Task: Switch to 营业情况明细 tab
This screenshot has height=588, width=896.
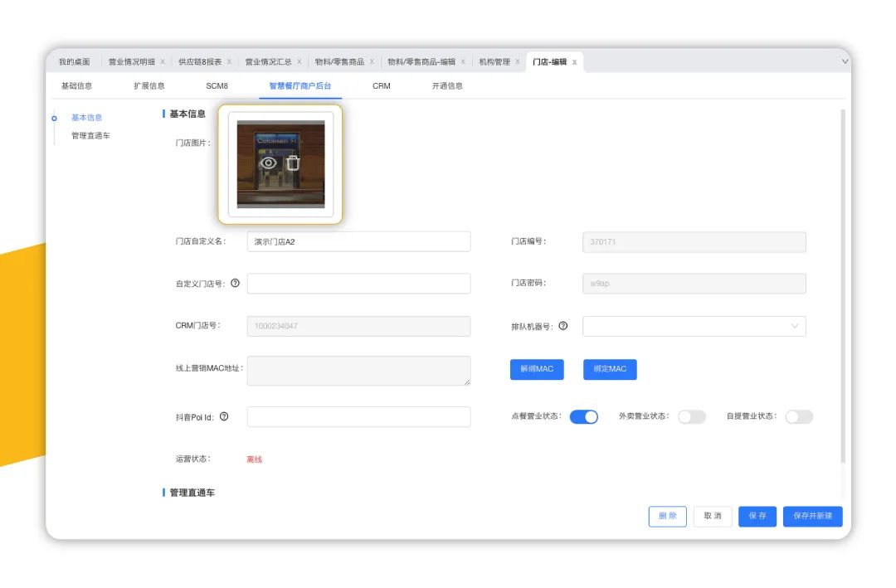Action: tap(131, 61)
